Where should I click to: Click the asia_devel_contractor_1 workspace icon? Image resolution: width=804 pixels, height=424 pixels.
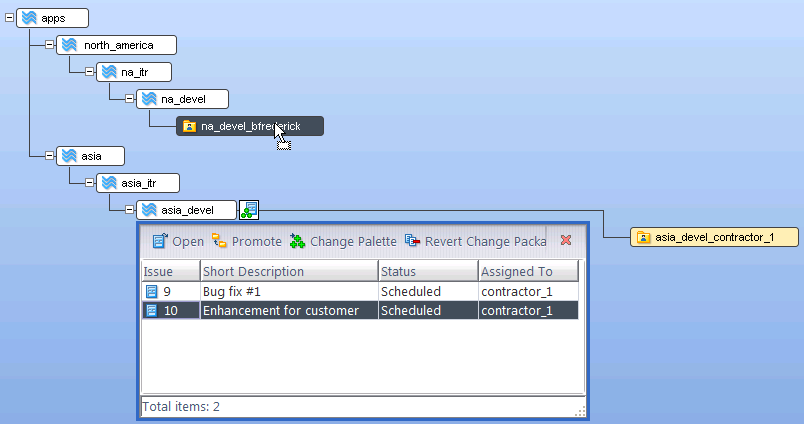tap(644, 237)
